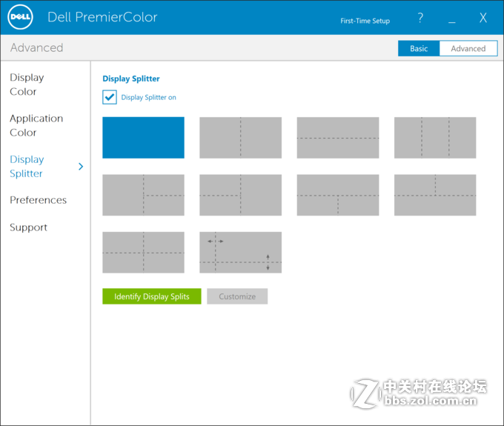Viewport: 504px width, 426px height.
Task: Click Identify Display Splits button
Action: pyautogui.click(x=152, y=296)
